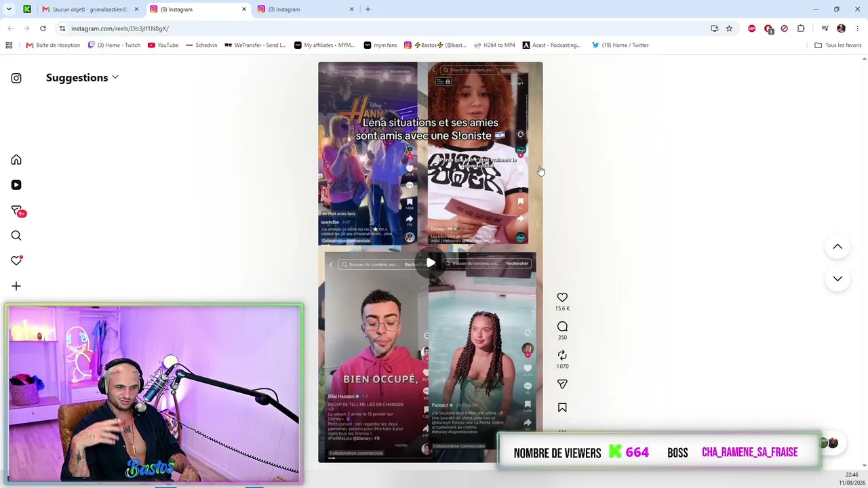Viewport: 868px width, 488px height.
Task: Bookmark this page with the star
Action: (x=729, y=28)
